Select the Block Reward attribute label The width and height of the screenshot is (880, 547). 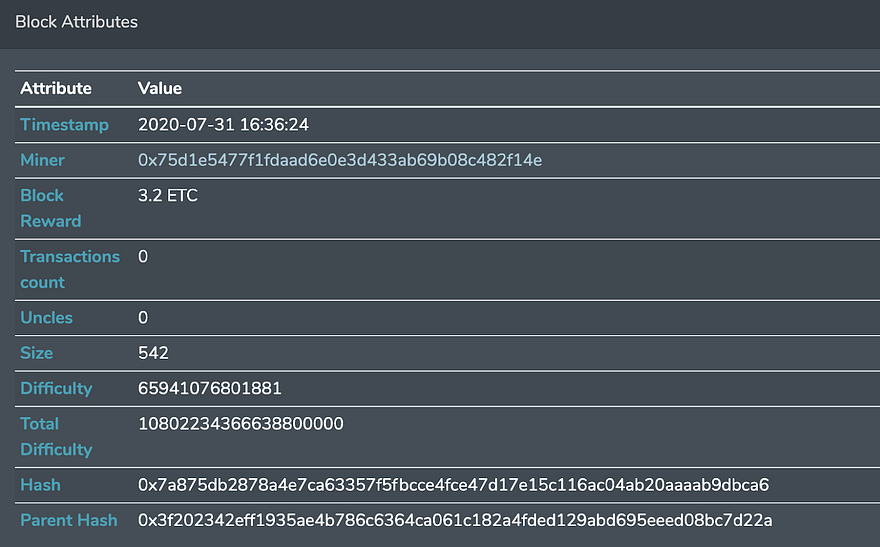click(51, 208)
